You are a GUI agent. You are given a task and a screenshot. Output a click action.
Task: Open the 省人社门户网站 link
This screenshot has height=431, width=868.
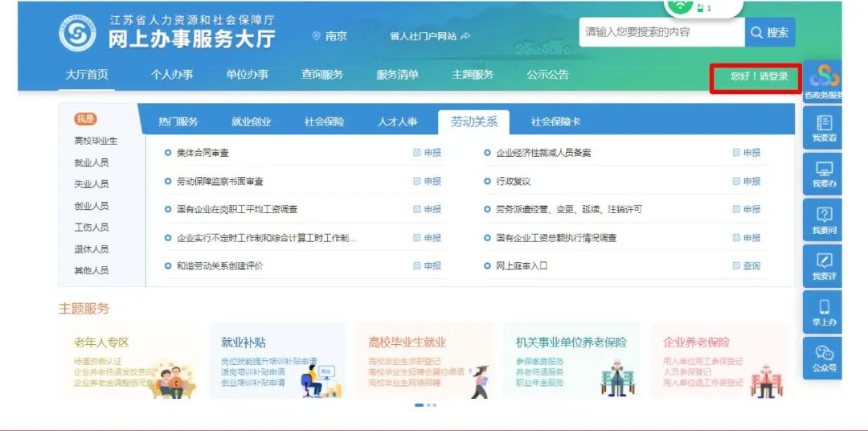[x=429, y=36]
